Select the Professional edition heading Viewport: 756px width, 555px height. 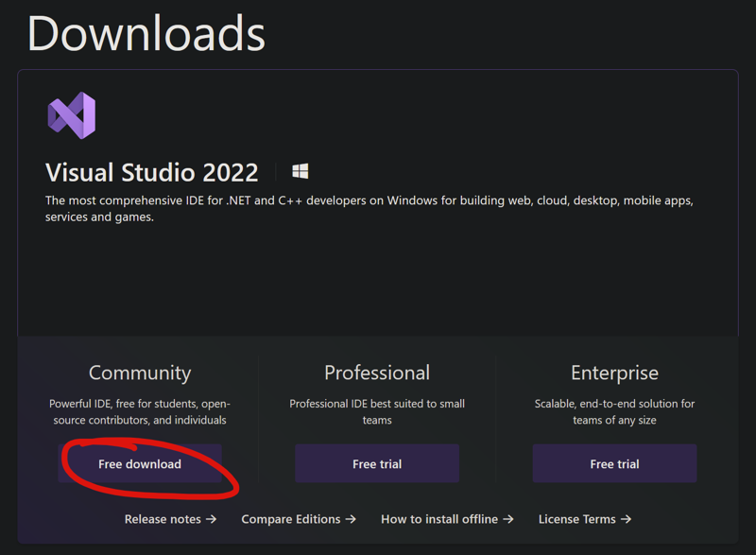(377, 373)
